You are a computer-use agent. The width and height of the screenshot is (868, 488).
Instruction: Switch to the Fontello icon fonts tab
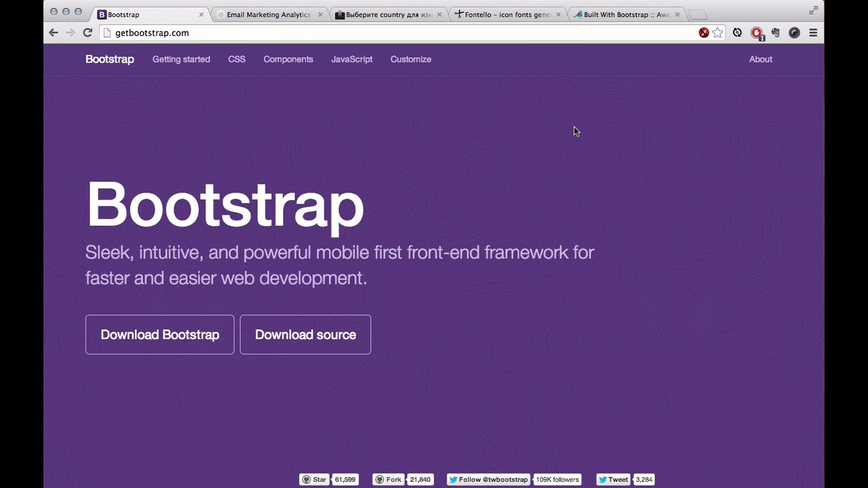(x=507, y=14)
